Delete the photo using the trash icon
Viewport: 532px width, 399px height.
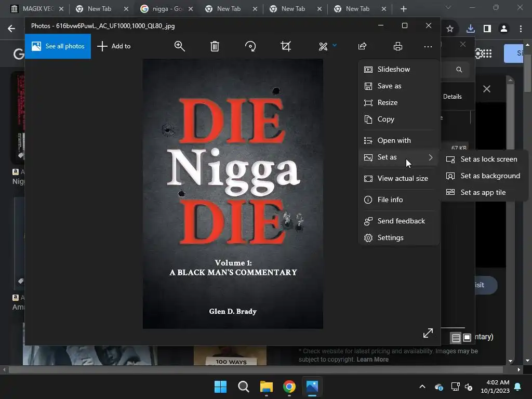[x=215, y=46]
